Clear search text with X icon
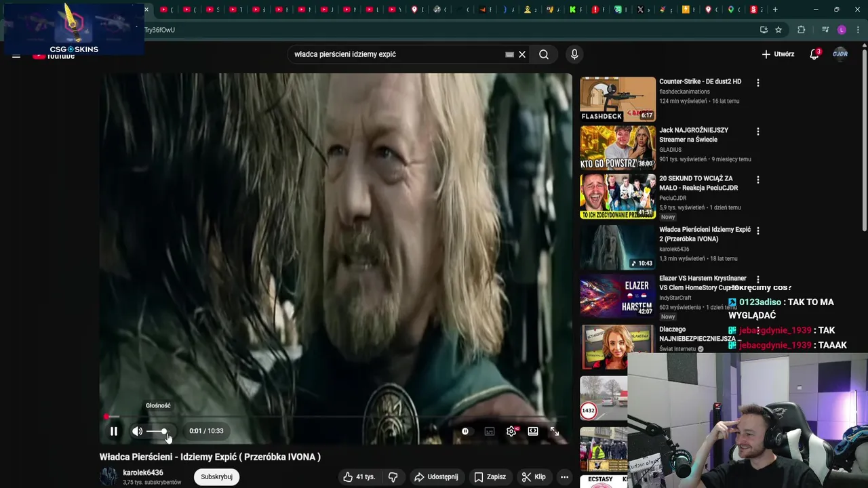This screenshot has width=868, height=488. pos(522,54)
